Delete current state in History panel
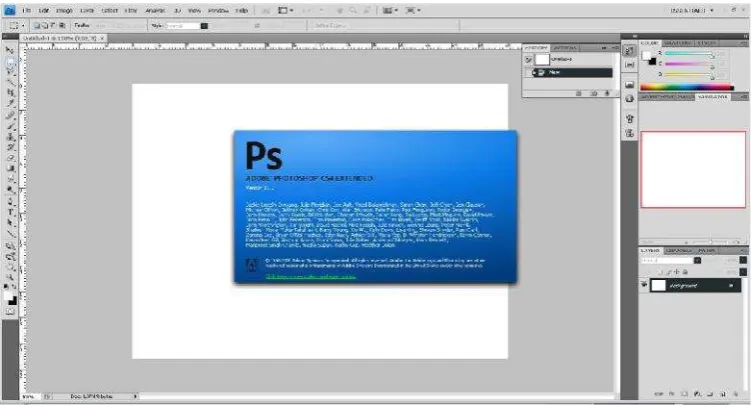Screen dimensions: 751x406 coord(607,93)
